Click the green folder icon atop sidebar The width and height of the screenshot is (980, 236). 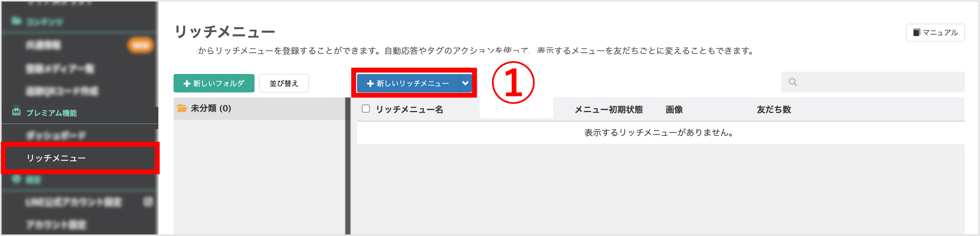point(16,21)
